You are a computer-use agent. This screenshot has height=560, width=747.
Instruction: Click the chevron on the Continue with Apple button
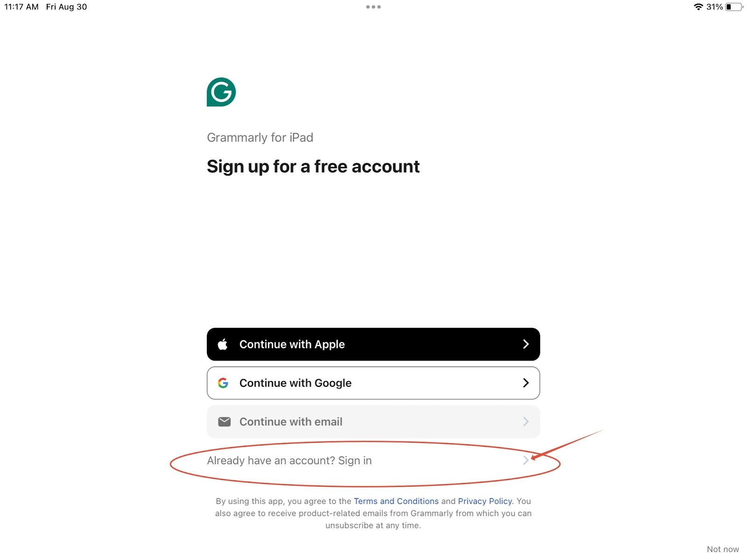[x=526, y=344]
